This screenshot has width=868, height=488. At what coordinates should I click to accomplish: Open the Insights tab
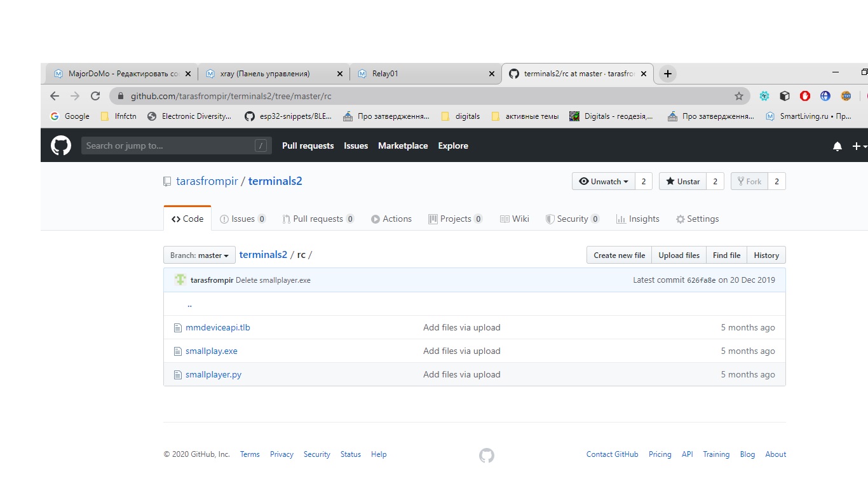click(x=638, y=219)
